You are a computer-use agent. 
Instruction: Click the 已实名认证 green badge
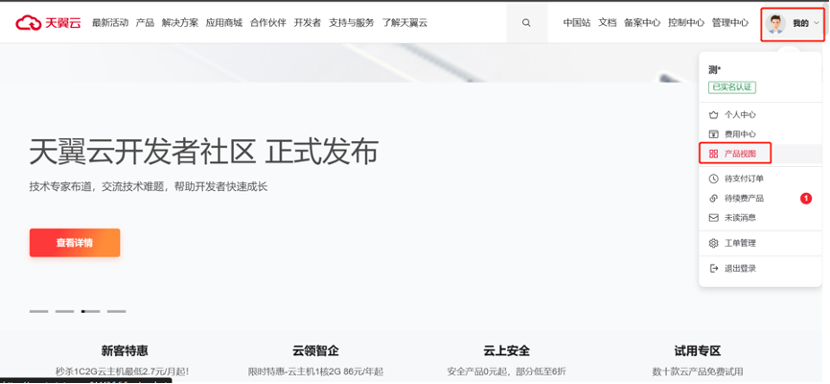pos(732,87)
